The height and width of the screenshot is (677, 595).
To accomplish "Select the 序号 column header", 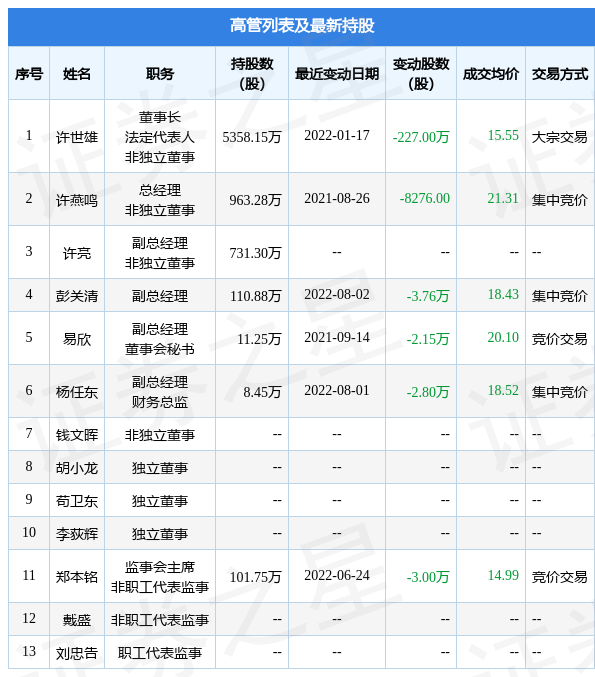I will [x=29, y=74].
